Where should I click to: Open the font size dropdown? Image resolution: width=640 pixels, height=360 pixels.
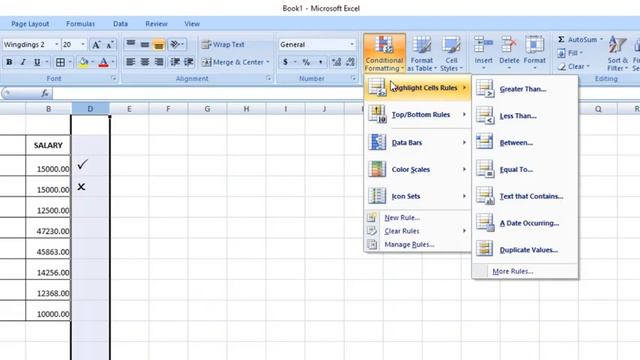point(83,44)
